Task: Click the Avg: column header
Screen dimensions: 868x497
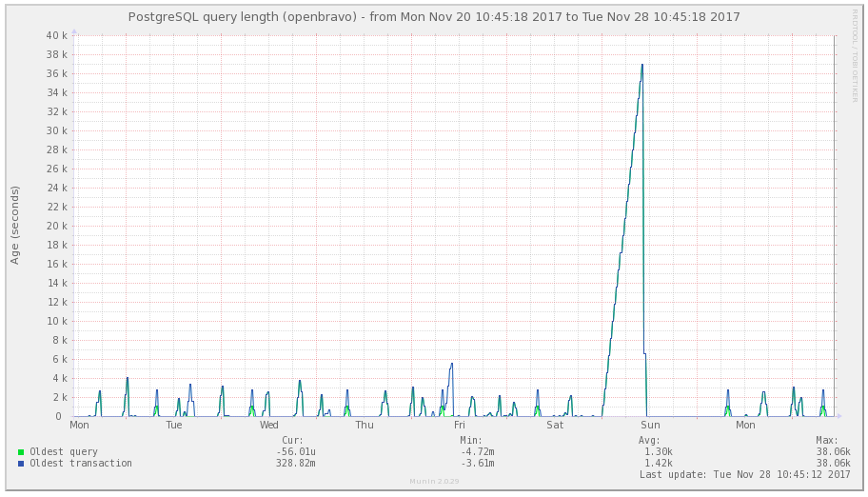Action: point(649,440)
